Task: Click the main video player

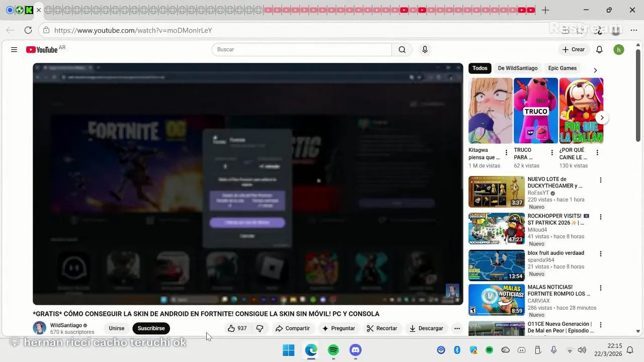Action: pyautogui.click(x=248, y=184)
